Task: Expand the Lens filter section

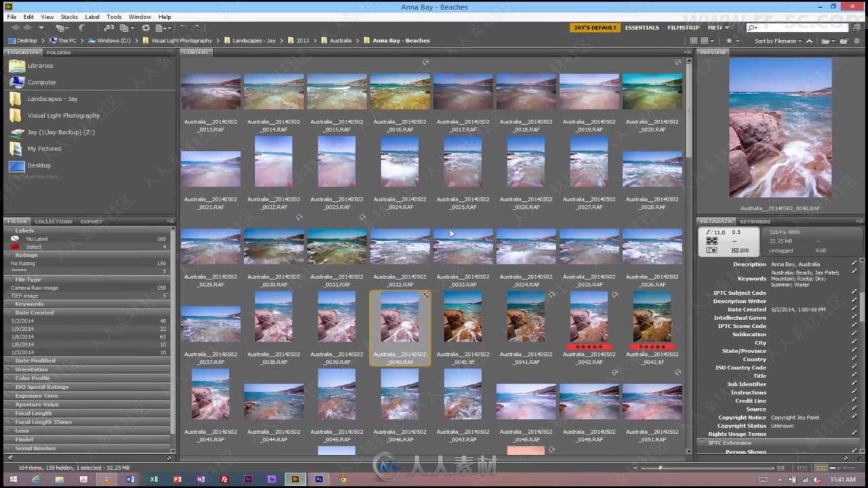Action: (x=87, y=430)
